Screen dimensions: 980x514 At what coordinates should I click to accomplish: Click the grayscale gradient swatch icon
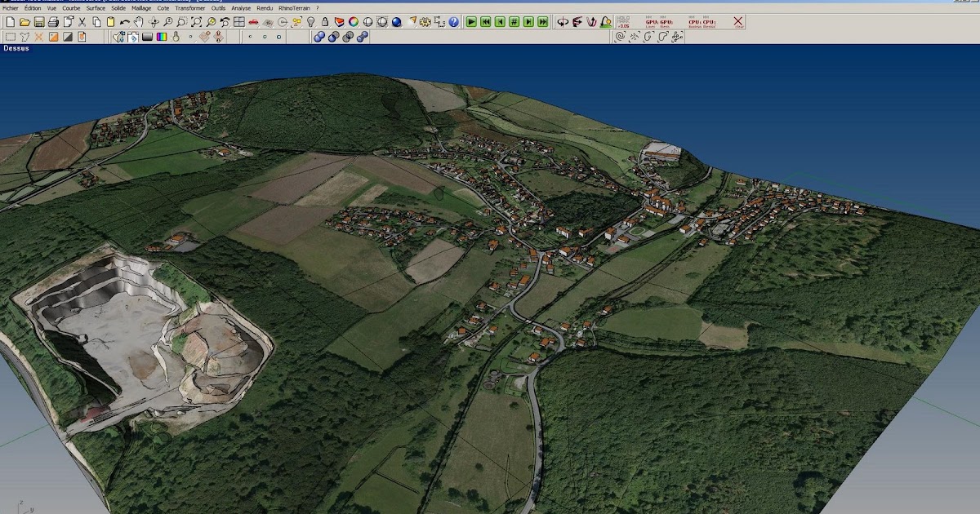(x=147, y=37)
